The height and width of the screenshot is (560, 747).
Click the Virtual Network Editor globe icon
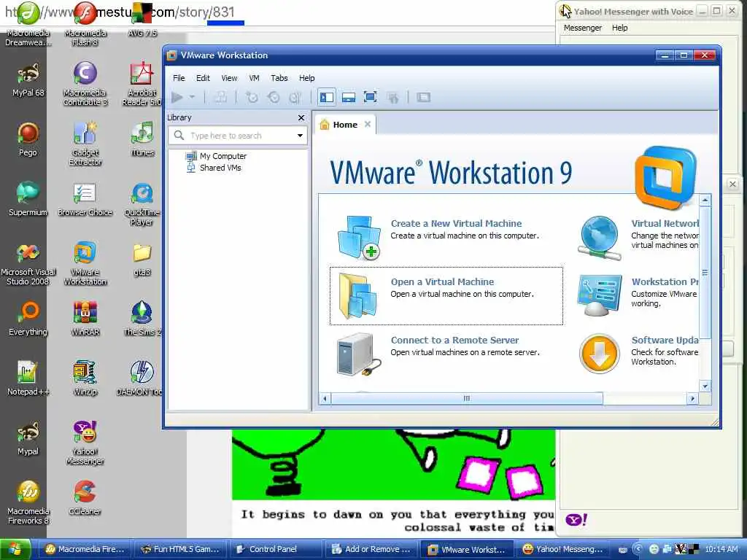click(x=600, y=238)
